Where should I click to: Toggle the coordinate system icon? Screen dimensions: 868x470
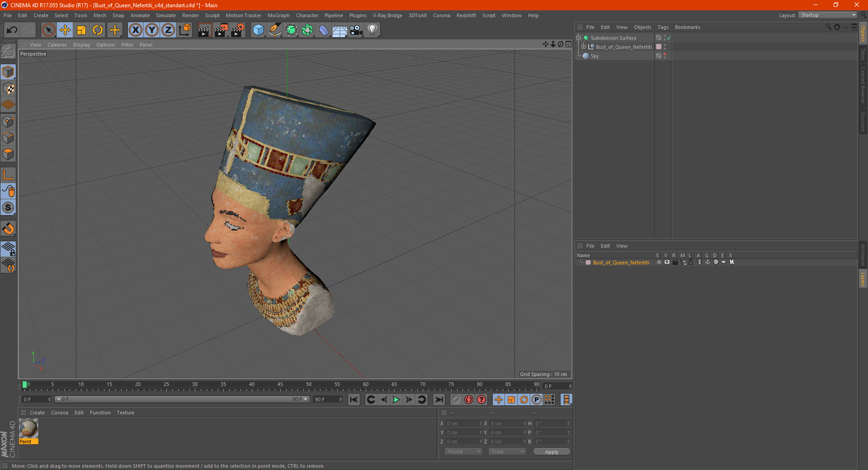(184, 30)
